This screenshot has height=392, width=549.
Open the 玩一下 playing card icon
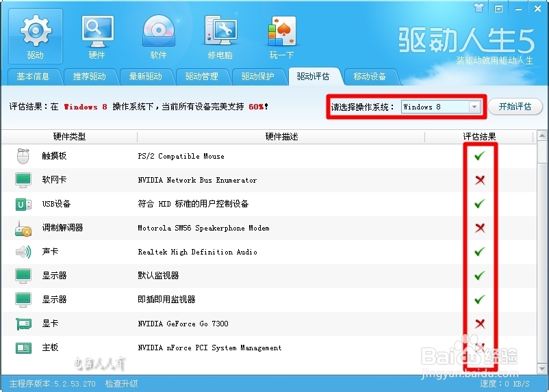282,36
